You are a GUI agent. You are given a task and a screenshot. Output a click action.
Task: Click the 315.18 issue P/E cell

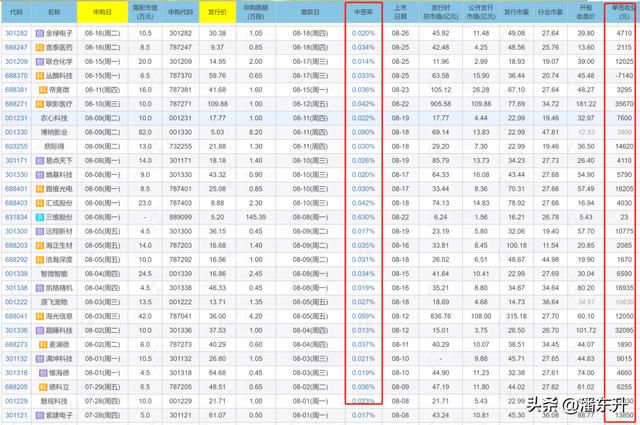tap(516, 316)
